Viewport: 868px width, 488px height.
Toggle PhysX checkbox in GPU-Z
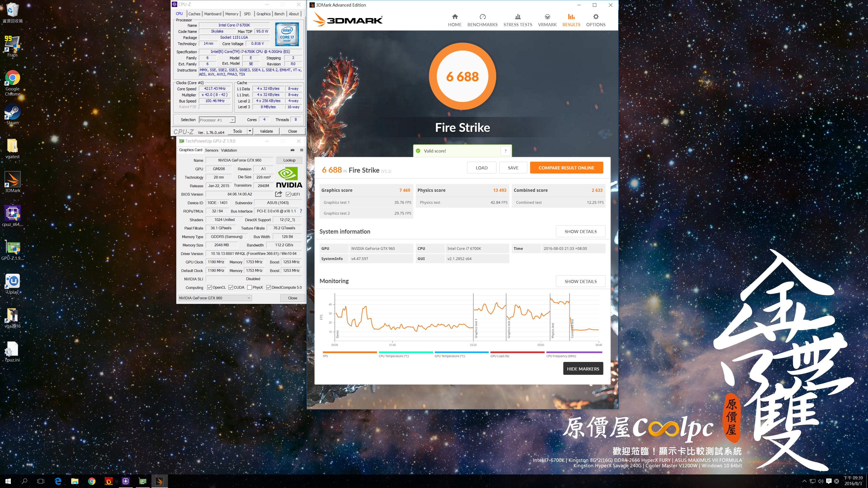(249, 288)
